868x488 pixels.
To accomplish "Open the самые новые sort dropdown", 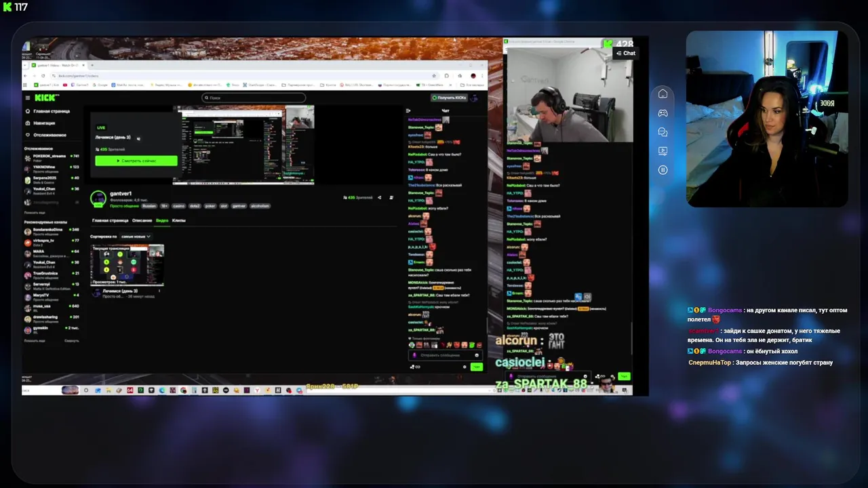I will pos(136,237).
